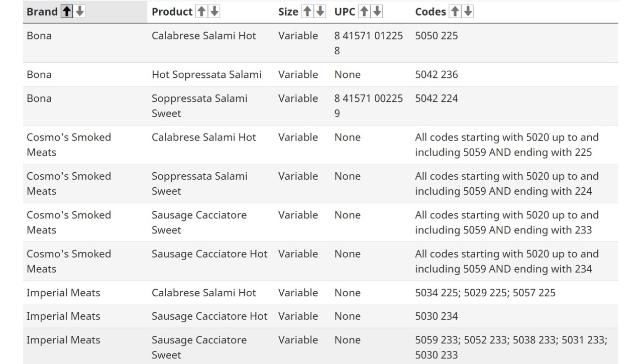Click Cosmo's Smoked Meats brand in codes-234 row
Image resolution: width=643 pixels, height=364 pixels.
(69, 262)
